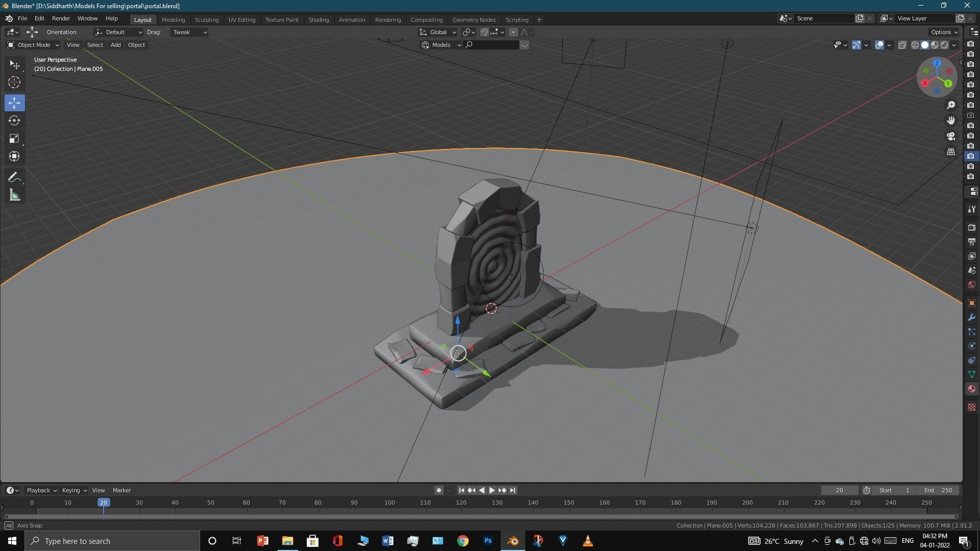Toggle gizmo visibility button
Screen dimensions: 980x551
click(x=856, y=45)
